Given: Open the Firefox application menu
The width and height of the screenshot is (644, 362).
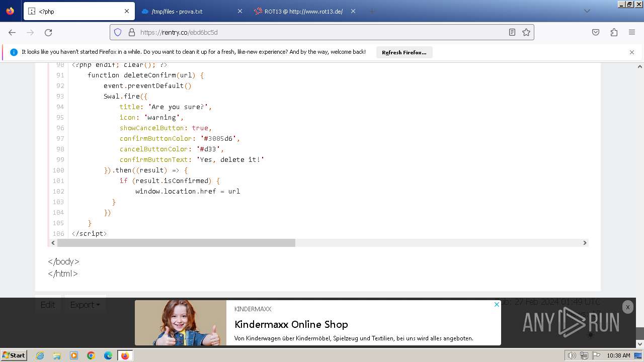Looking at the screenshot, I should click(x=632, y=32).
